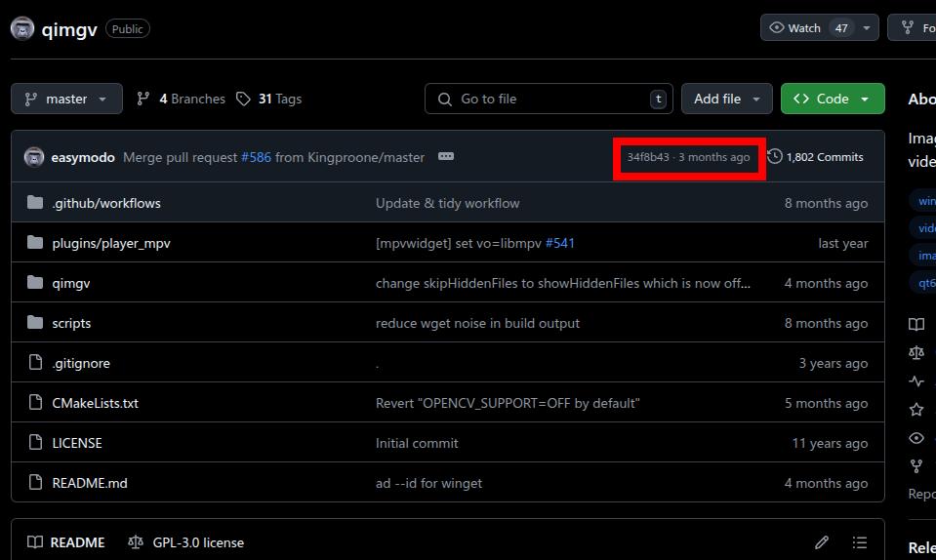The image size is (936, 560).
Task: Click 'last year' on plugins/player_mpv row
Action: pyautogui.click(x=843, y=243)
